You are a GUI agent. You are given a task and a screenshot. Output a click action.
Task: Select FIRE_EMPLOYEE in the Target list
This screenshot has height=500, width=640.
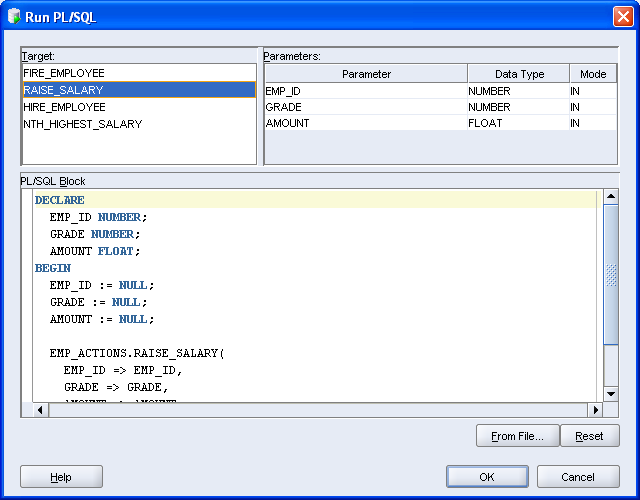click(x=139, y=73)
